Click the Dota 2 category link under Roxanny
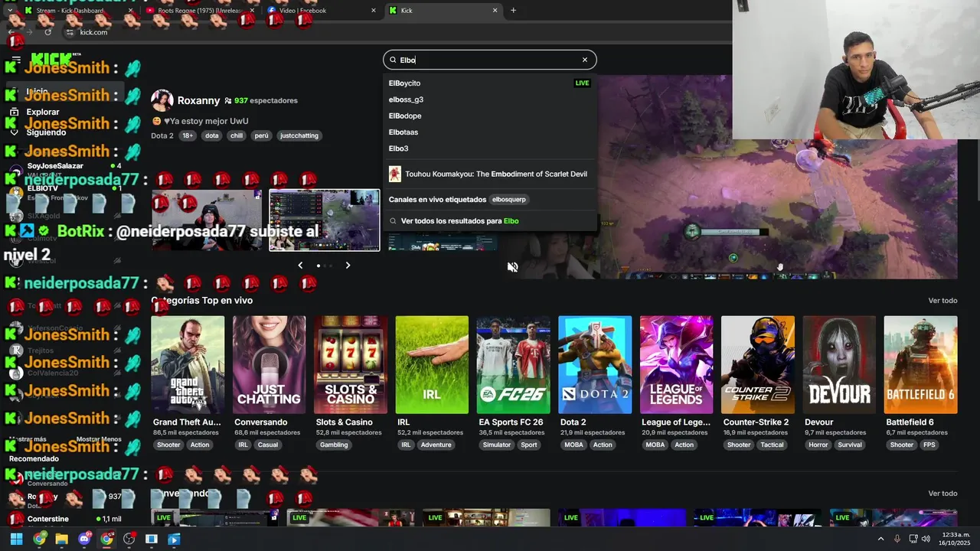This screenshot has height=551, width=980. [162, 135]
